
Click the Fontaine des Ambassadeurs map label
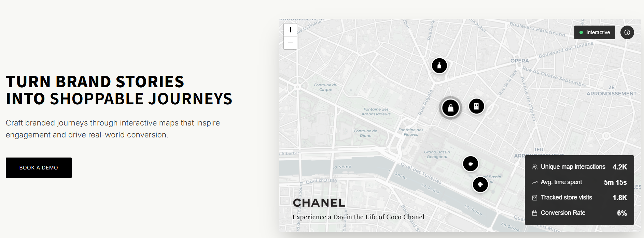(376, 112)
